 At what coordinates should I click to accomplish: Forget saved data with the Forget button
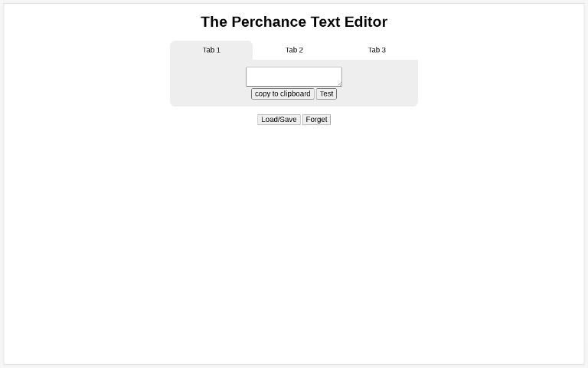click(316, 120)
